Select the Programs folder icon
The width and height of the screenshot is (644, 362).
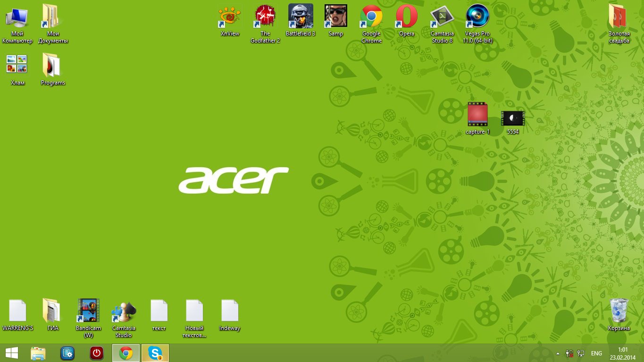[53, 69]
